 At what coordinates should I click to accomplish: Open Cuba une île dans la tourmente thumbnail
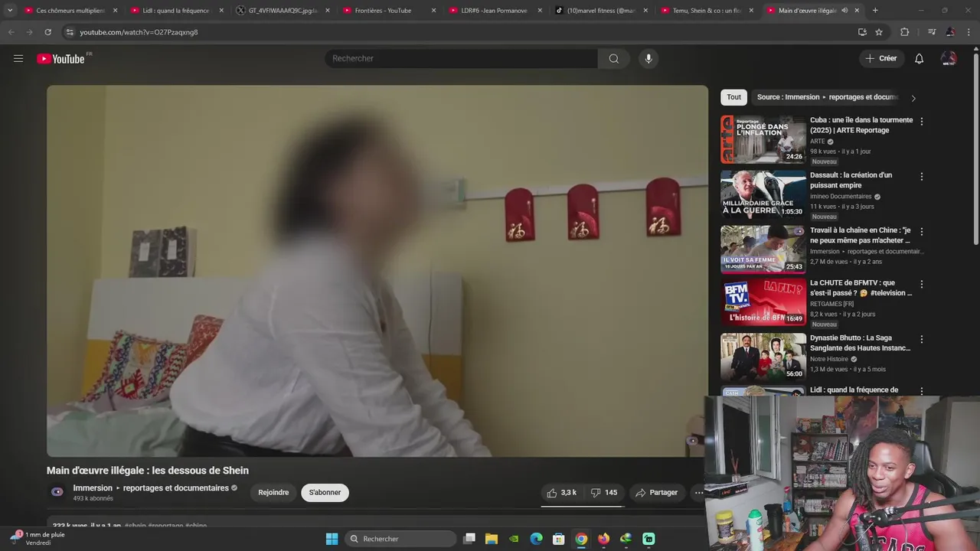763,139
